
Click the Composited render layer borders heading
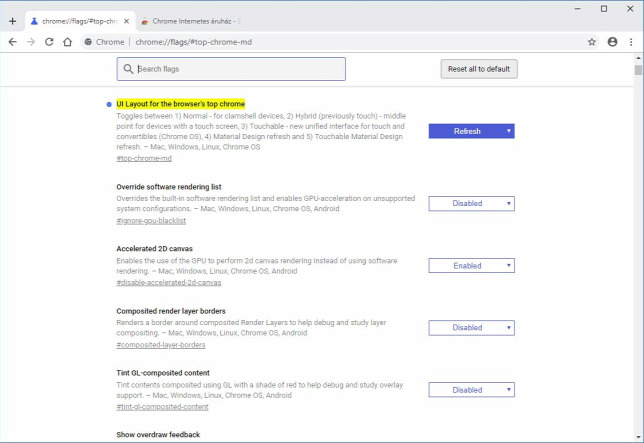click(171, 311)
